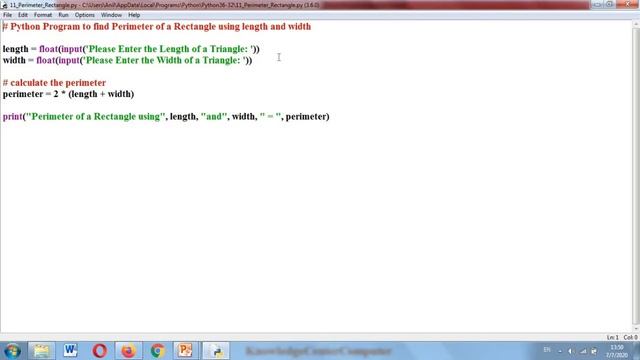Open the Options menu

84,15
